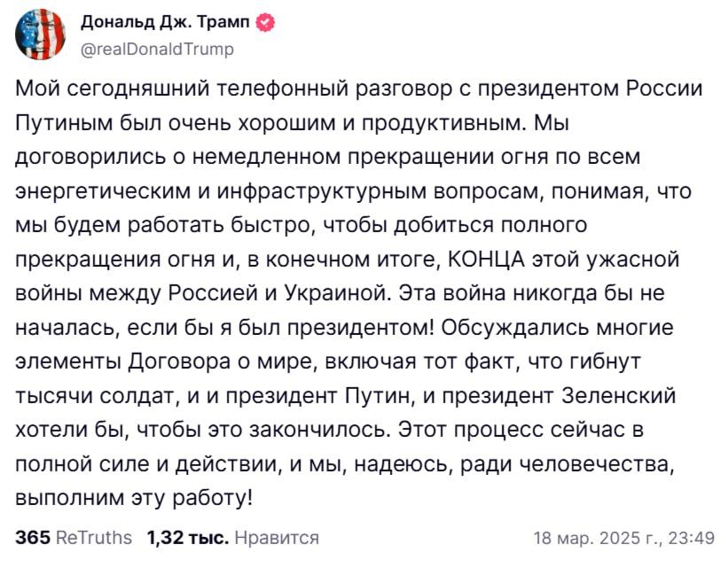View the 365 ReTruths count
This screenshot has height=568, width=728.
(74, 537)
